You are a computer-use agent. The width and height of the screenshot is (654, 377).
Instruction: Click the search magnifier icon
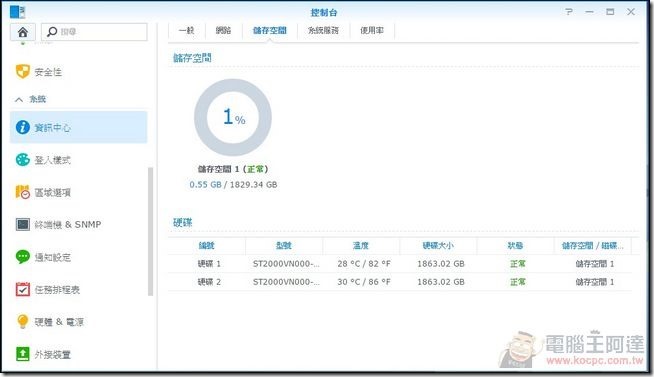(x=52, y=31)
